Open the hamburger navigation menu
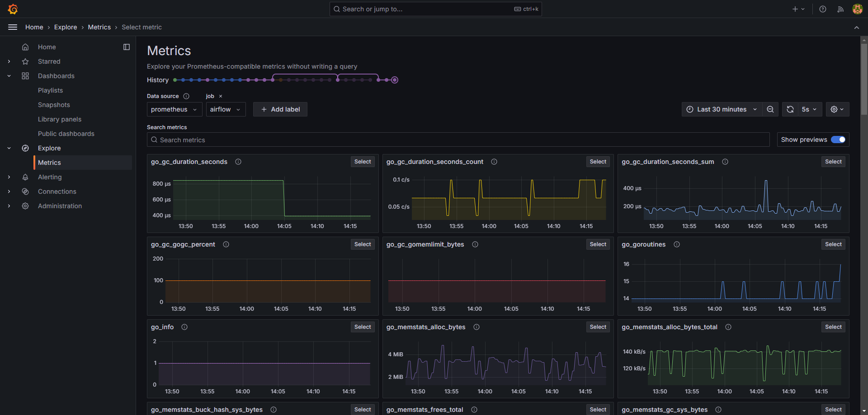The height and width of the screenshot is (415, 868). [x=13, y=27]
